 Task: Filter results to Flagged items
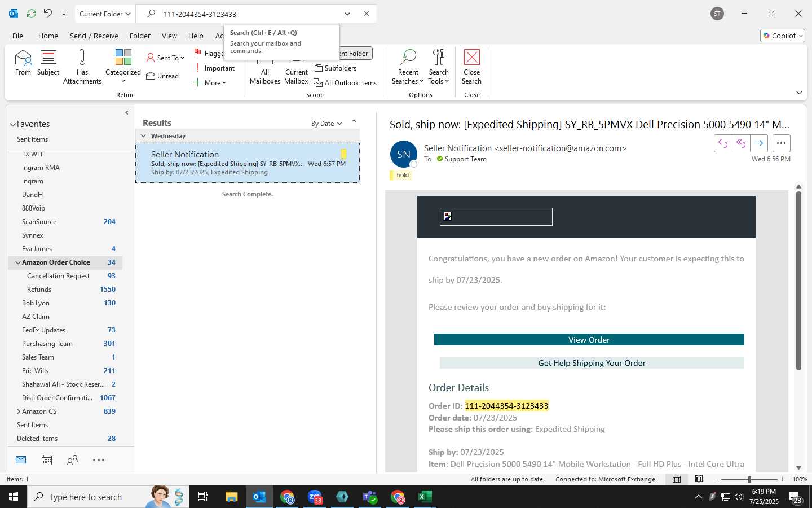pos(209,53)
